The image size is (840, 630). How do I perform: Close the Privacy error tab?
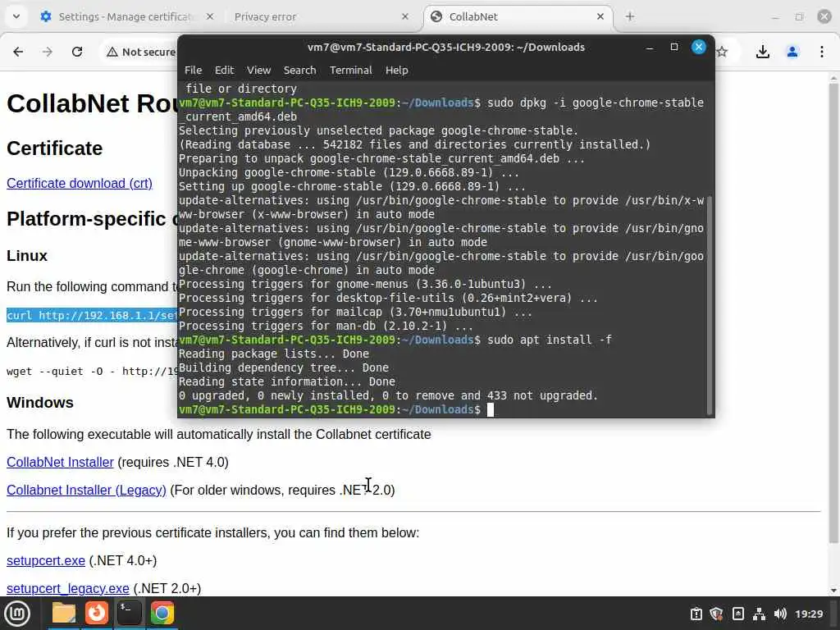click(405, 16)
